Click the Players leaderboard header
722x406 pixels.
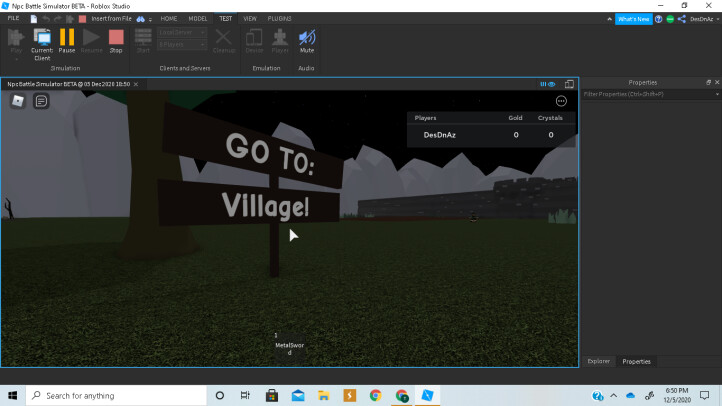[x=425, y=118]
